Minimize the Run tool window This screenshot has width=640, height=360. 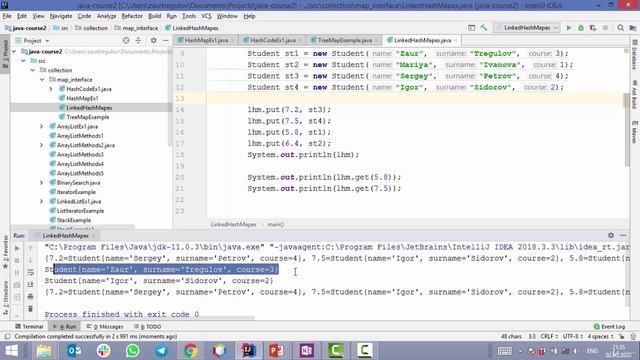tap(623, 235)
